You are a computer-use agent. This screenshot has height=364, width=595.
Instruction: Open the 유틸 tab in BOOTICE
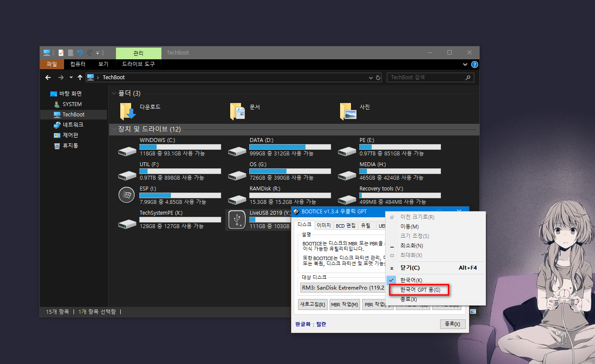click(366, 225)
